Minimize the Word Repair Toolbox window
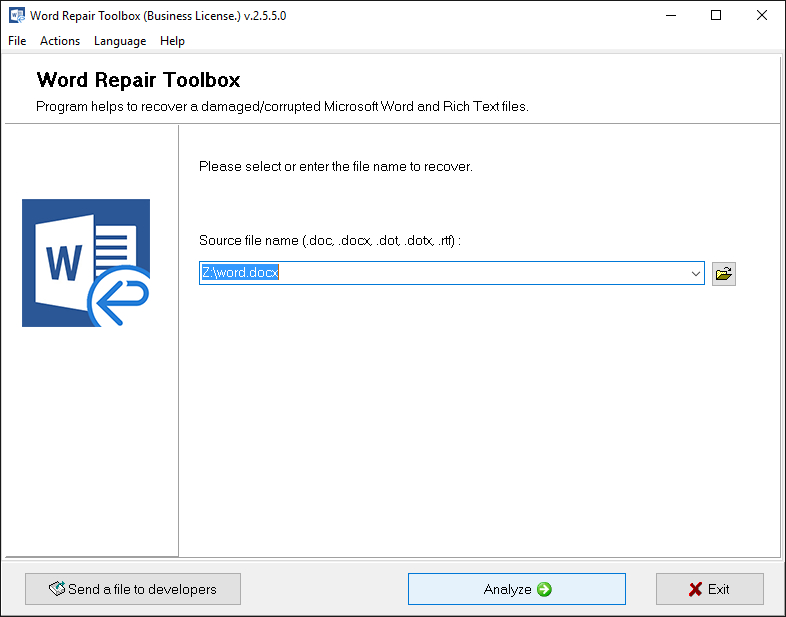The width and height of the screenshot is (786, 617). tap(671, 16)
